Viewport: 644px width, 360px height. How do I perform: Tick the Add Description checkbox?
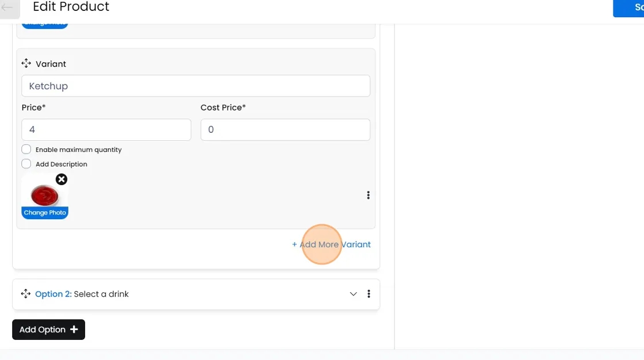click(x=26, y=164)
